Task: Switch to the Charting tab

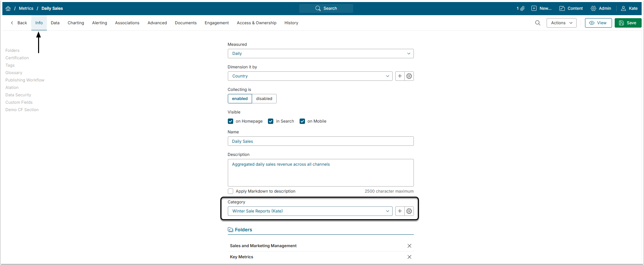Action: point(76,23)
